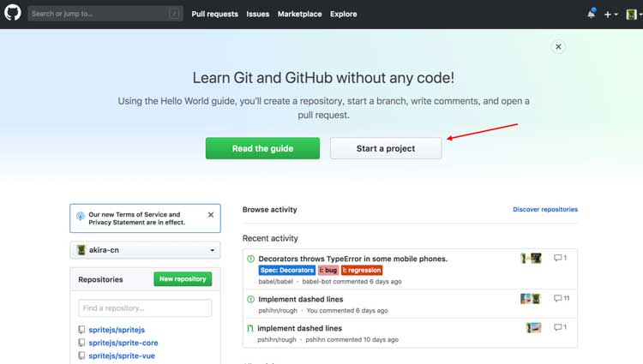Focus the Search or jump to field
The height and width of the screenshot is (364, 643).
pos(105,14)
